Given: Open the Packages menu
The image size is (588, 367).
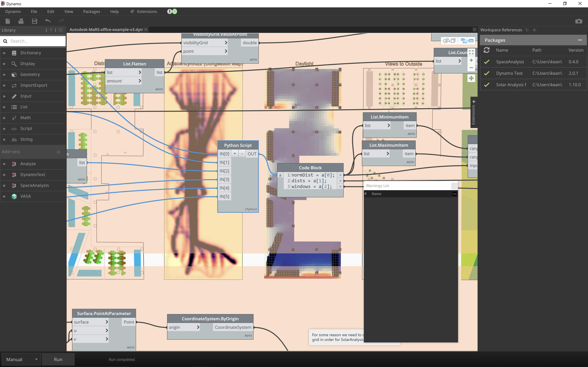Looking at the screenshot, I should [91, 11].
